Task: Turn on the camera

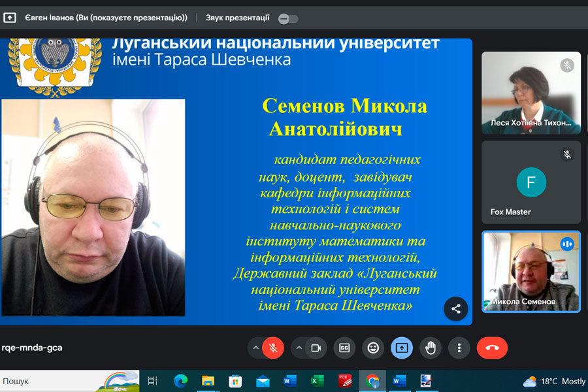Action: tap(316, 348)
